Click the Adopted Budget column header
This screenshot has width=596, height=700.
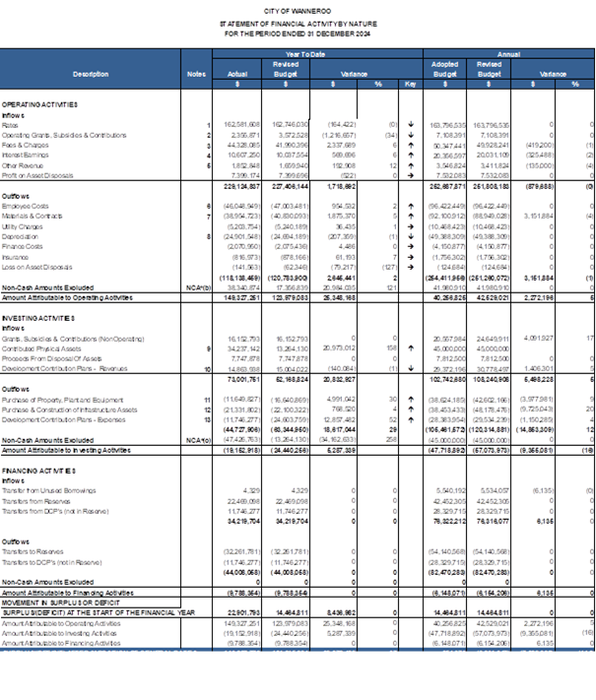coord(445,68)
